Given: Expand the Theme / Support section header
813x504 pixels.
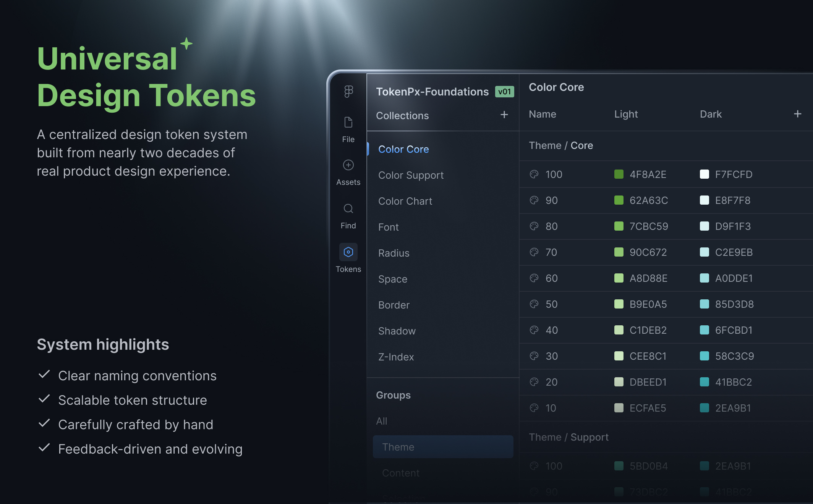Looking at the screenshot, I should (568, 437).
